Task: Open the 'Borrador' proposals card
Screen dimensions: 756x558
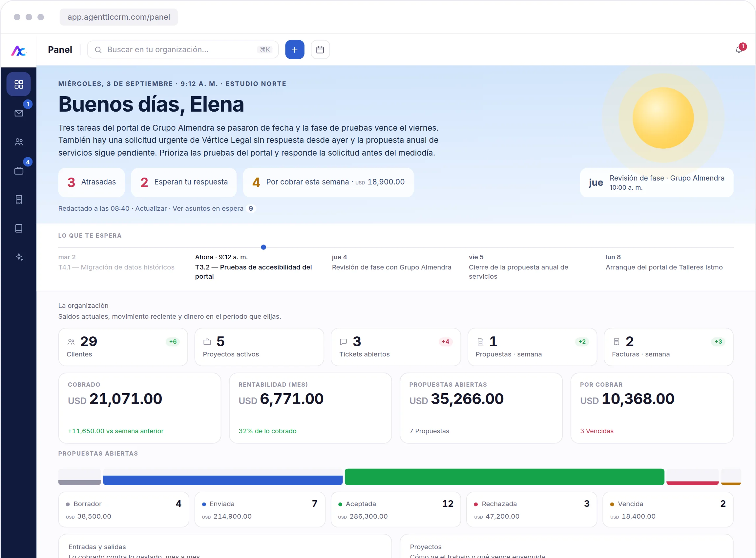Action: pos(124,510)
